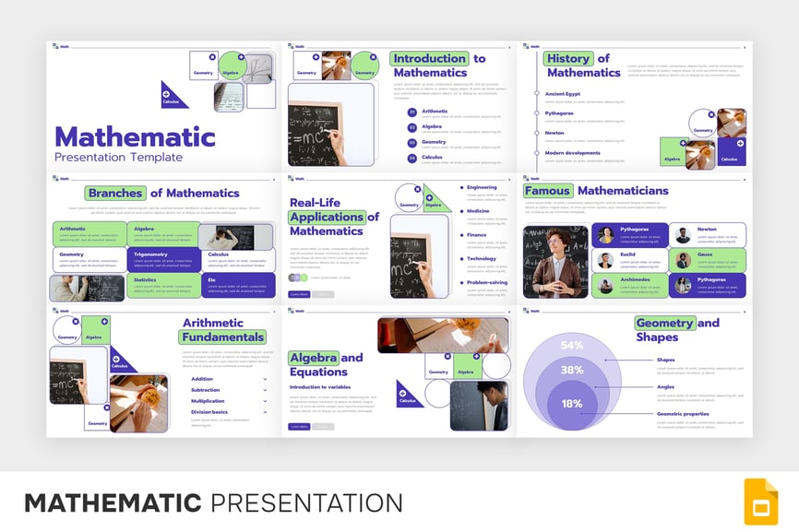Image resolution: width=799 pixels, height=532 pixels.
Task: Expand the Subtraction accordion chevron
Action: point(266,390)
